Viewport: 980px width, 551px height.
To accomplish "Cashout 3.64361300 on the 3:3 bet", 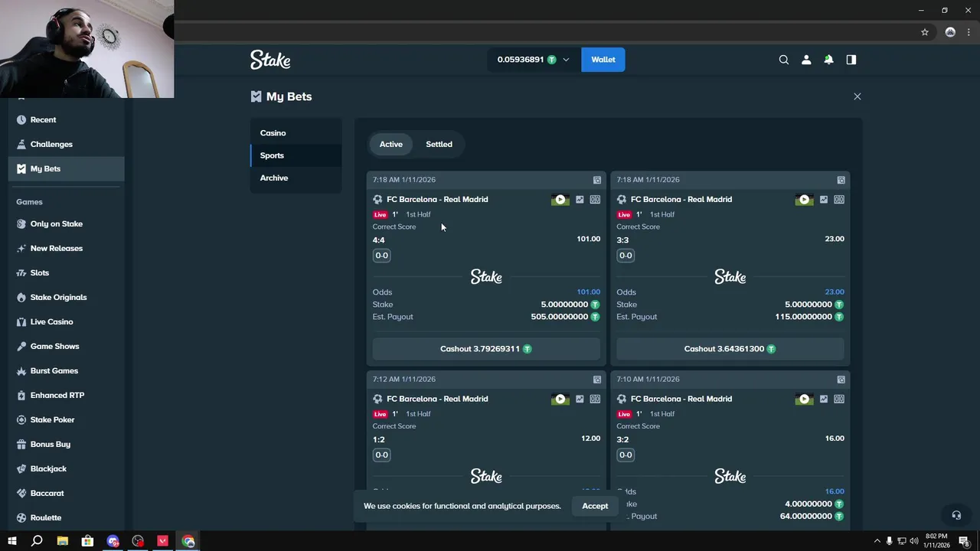I will [x=730, y=349].
